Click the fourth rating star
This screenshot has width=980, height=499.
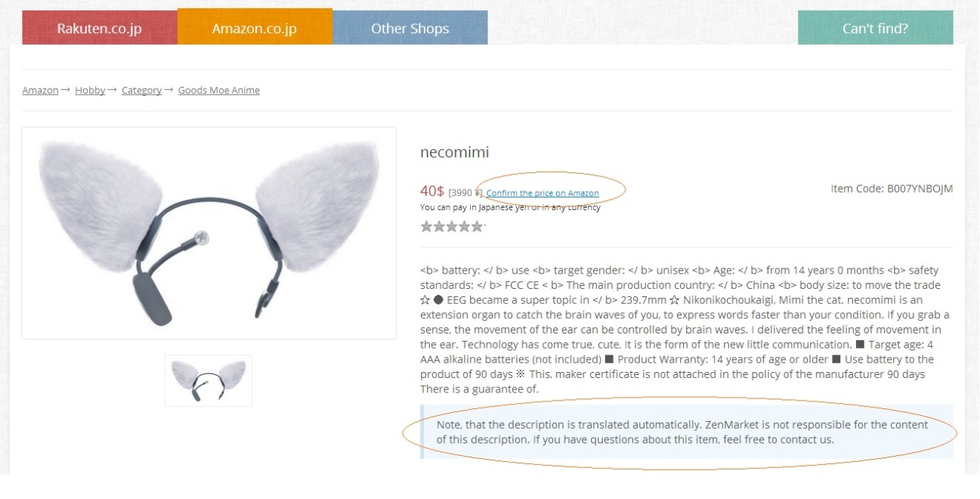pyautogui.click(x=464, y=226)
